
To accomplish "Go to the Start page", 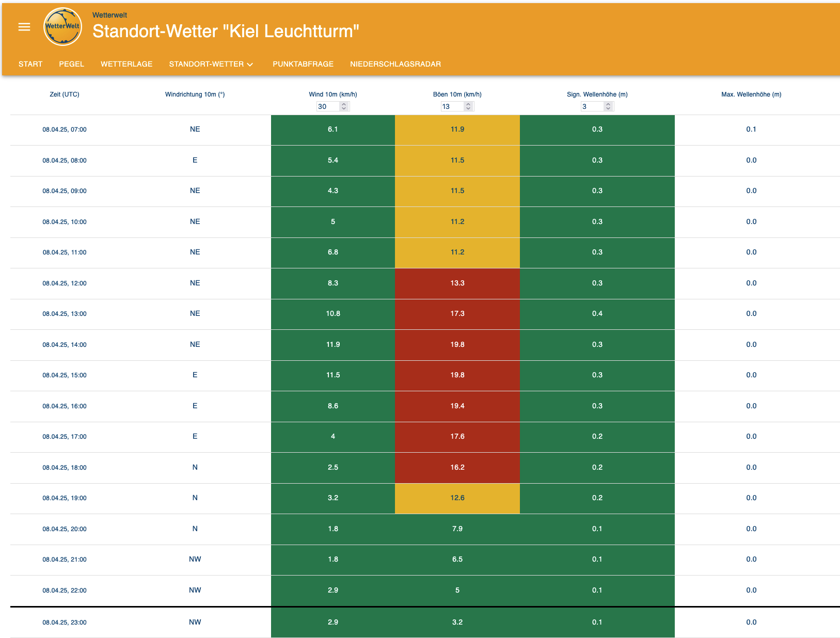I will pos(30,64).
